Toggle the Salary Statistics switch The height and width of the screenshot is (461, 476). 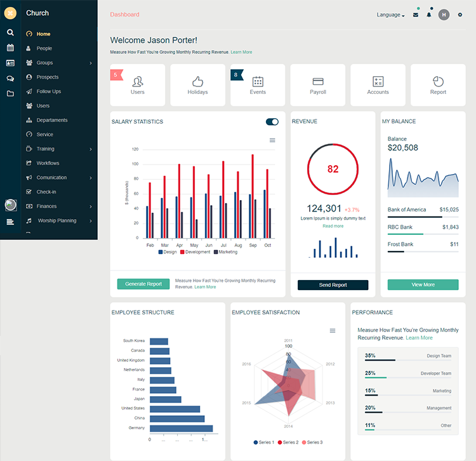click(x=272, y=122)
